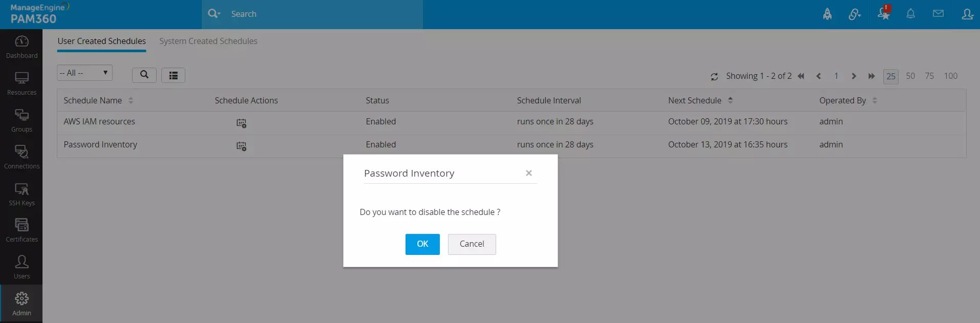This screenshot has width=980, height=323.
Task: Select the User Created Schedules tab
Action: coord(101,41)
